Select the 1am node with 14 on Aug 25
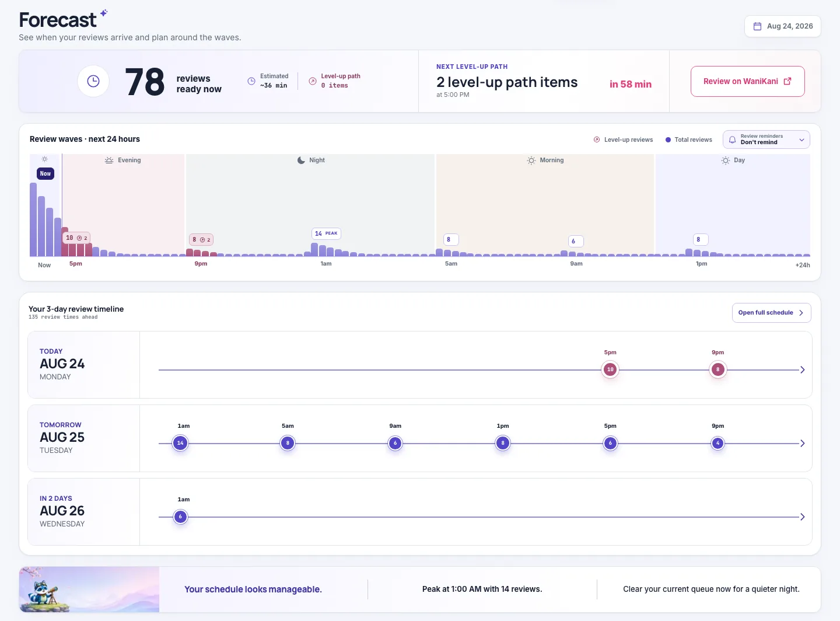Screen dimensions: 840x621 (x=180, y=443)
